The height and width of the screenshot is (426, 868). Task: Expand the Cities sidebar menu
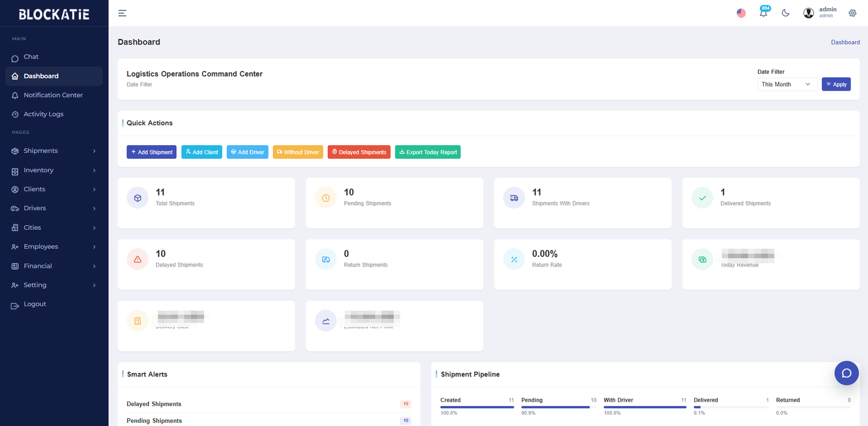coord(54,228)
